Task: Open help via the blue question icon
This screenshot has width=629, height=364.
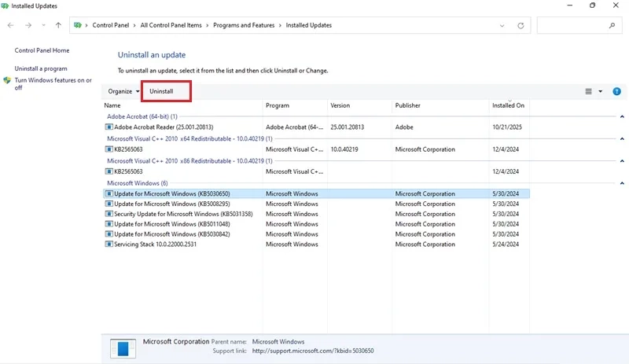Action: click(x=616, y=91)
